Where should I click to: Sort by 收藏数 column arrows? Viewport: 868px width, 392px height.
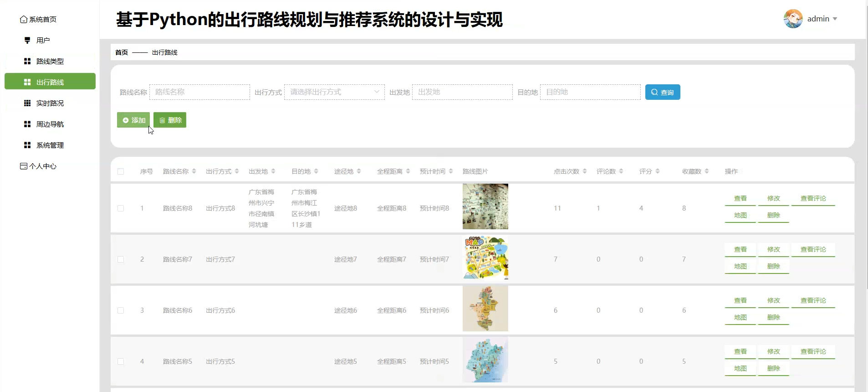point(707,171)
